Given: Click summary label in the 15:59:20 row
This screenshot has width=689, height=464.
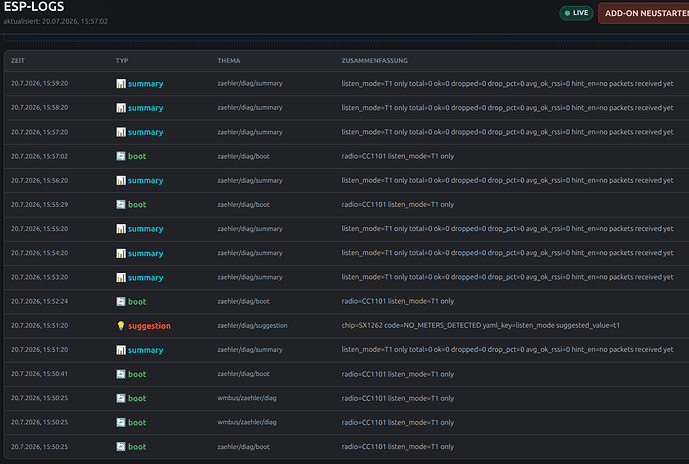Looking at the screenshot, I should pos(145,83).
